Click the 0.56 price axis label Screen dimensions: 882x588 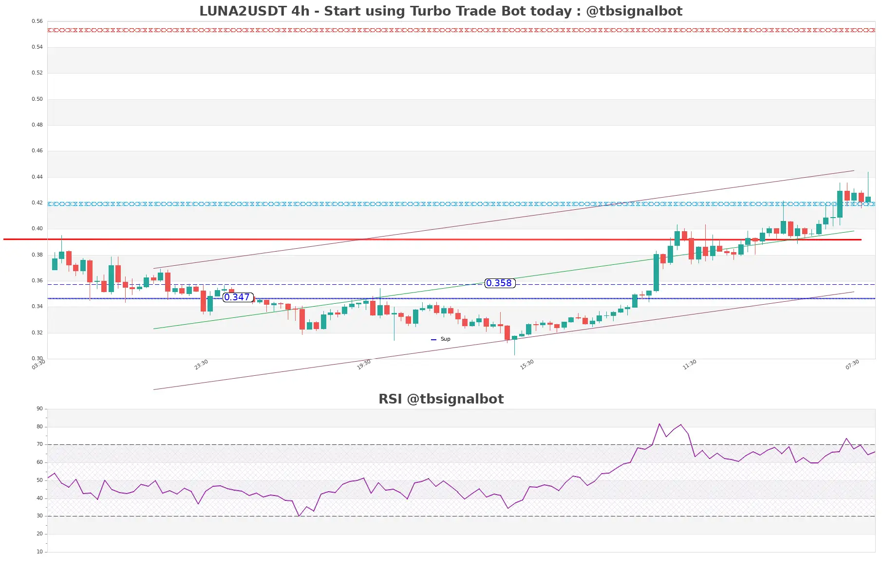click(x=37, y=21)
